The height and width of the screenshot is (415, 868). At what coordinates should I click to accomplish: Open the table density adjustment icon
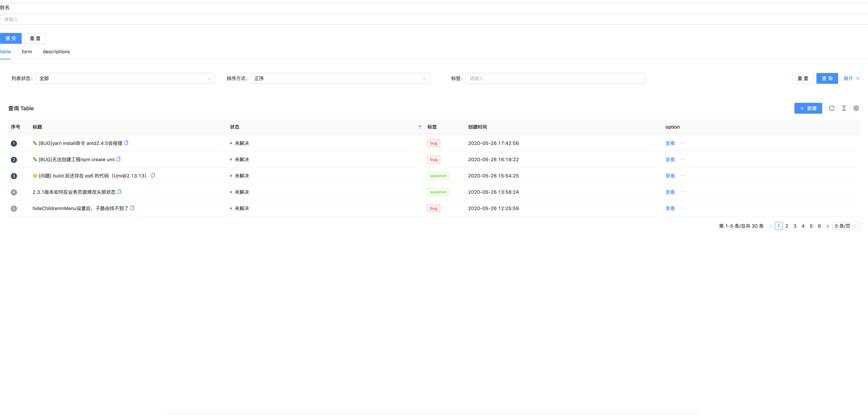click(x=844, y=108)
